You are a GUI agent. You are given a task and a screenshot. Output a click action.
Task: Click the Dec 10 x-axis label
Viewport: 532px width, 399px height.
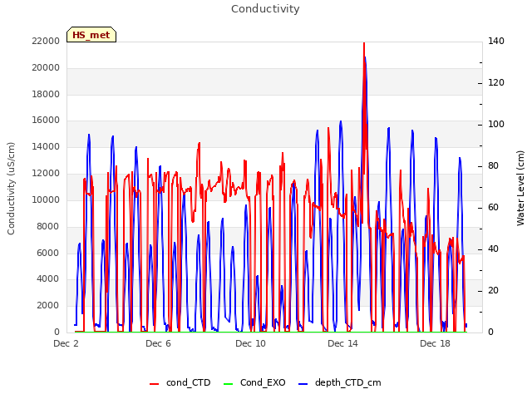click(x=250, y=343)
